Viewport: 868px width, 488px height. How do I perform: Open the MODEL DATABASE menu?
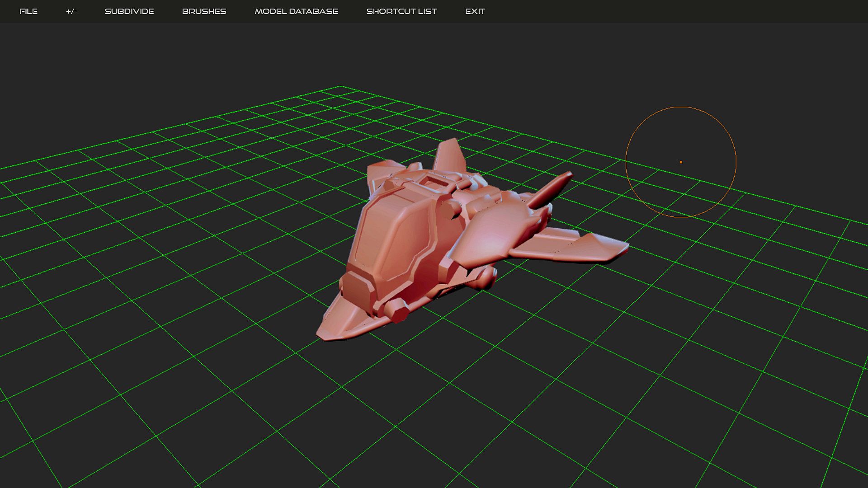296,11
